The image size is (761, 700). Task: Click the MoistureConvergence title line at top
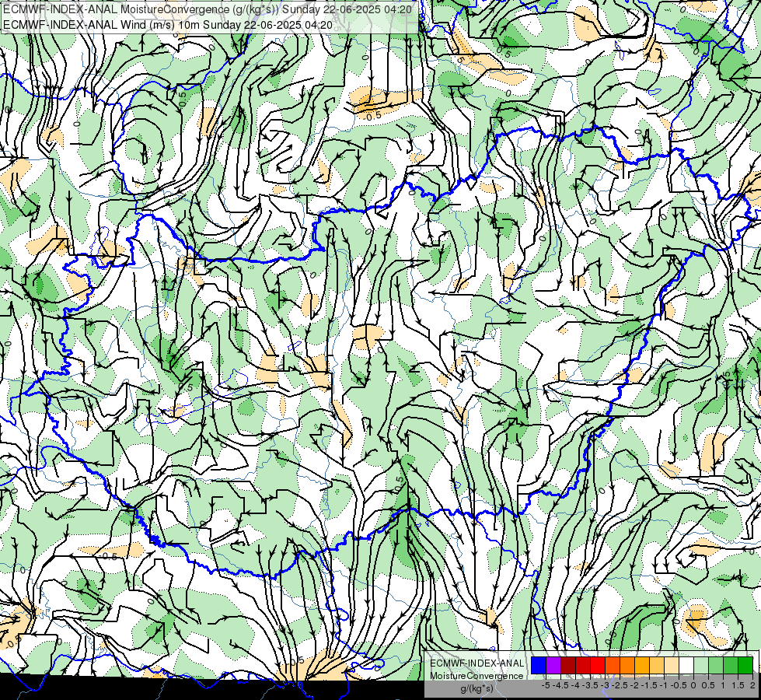point(208,9)
